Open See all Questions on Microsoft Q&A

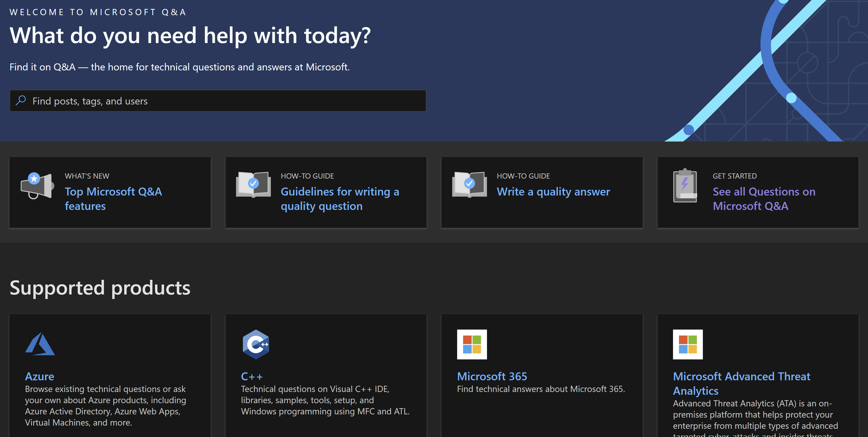pos(764,199)
